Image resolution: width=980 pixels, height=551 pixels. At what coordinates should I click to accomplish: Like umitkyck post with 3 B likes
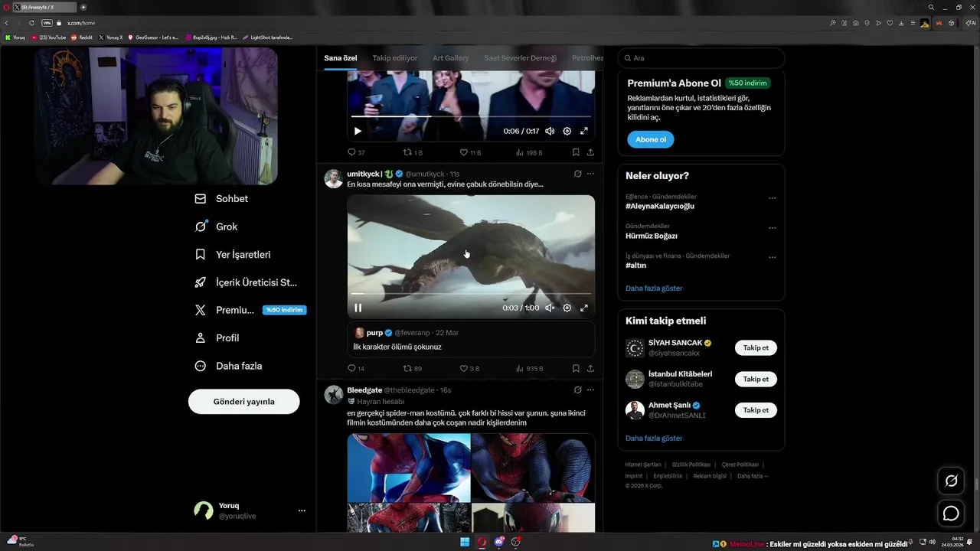(x=469, y=368)
